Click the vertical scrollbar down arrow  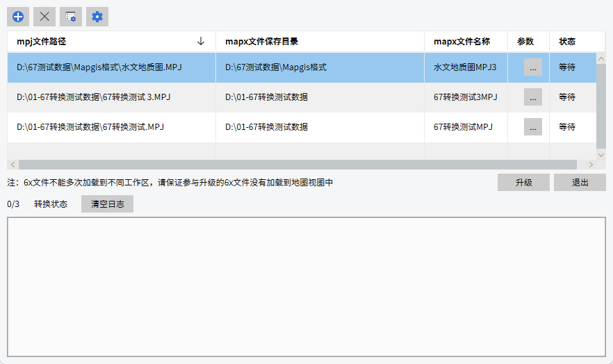tap(600, 154)
